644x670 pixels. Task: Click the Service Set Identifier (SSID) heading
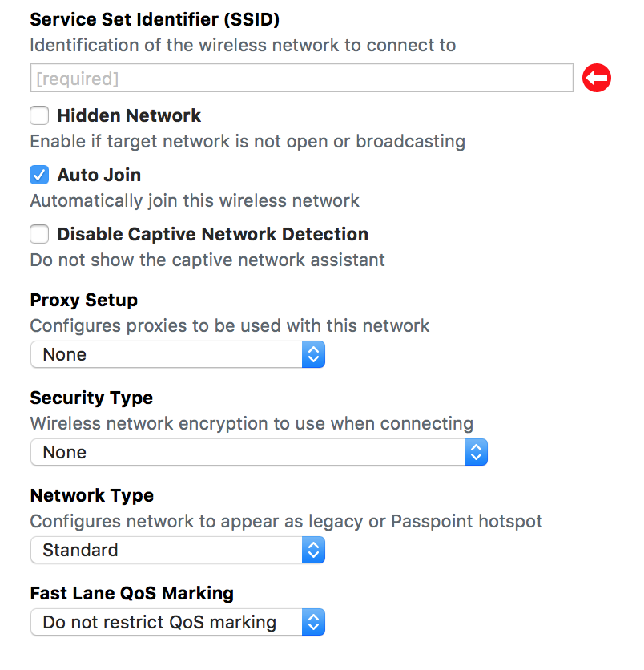tap(155, 18)
